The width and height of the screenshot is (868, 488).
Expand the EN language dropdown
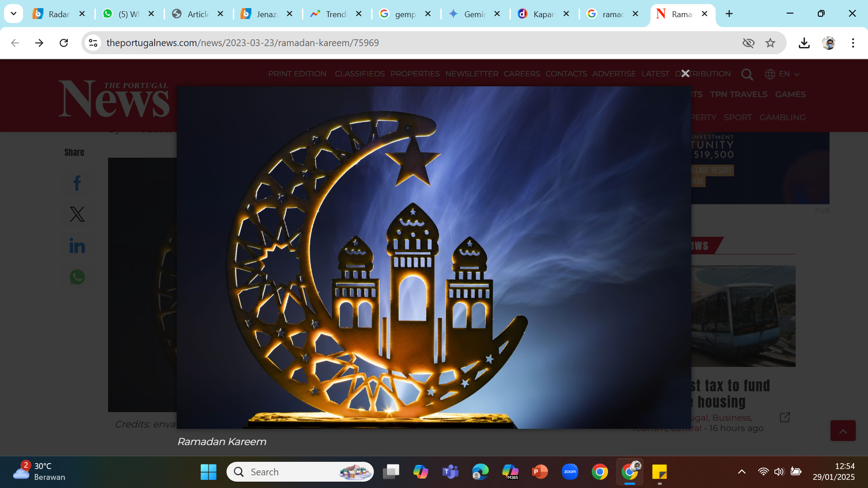click(x=782, y=74)
